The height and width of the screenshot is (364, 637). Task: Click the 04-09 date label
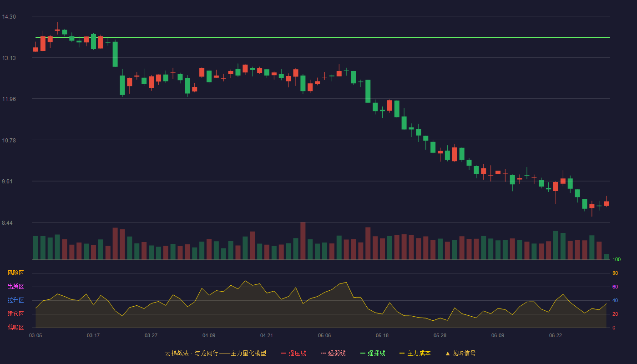(x=209, y=335)
